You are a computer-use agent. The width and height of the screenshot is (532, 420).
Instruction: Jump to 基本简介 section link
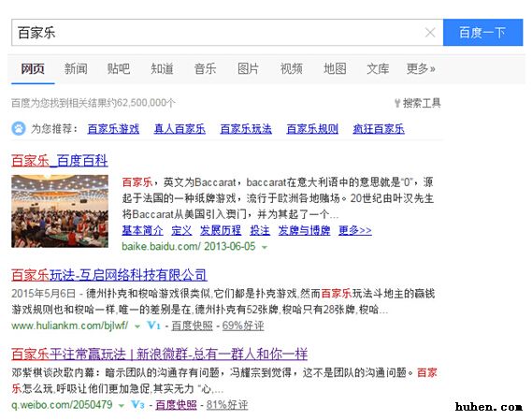(x=142, y=230)
